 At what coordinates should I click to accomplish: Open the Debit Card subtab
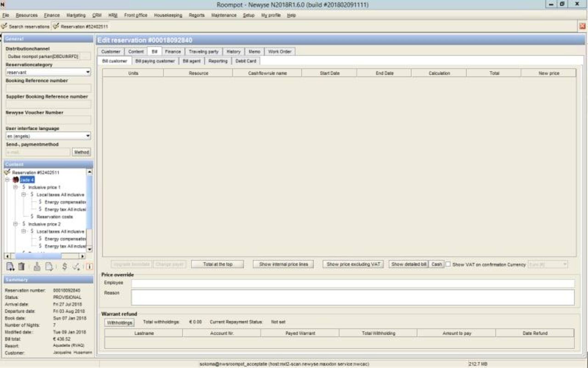246,61
